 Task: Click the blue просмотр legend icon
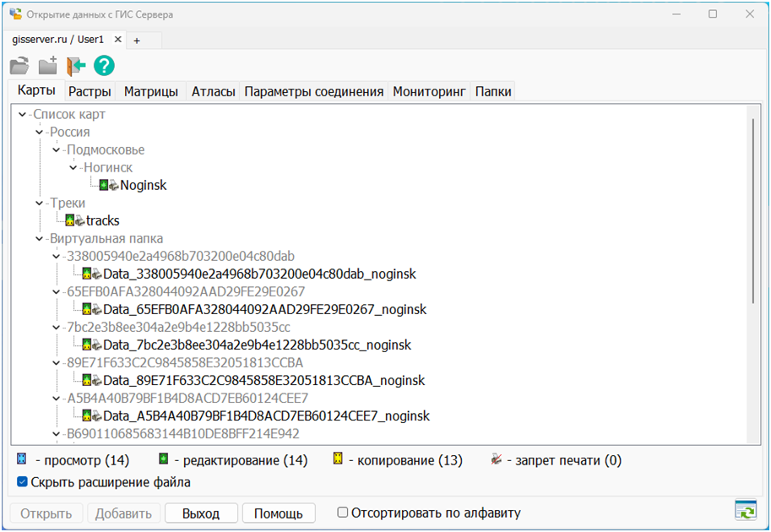click(23, 460)
